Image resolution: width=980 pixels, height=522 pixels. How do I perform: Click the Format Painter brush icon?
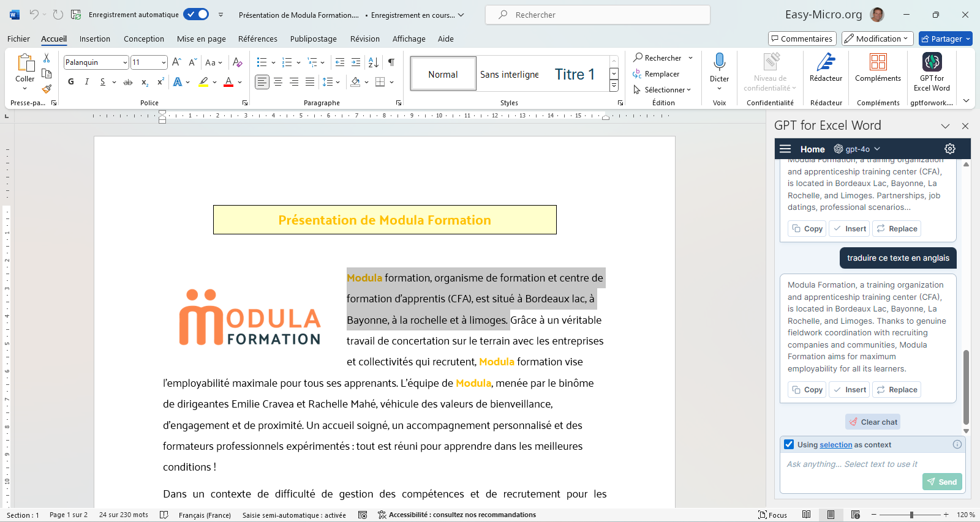(x=47, y=89)
